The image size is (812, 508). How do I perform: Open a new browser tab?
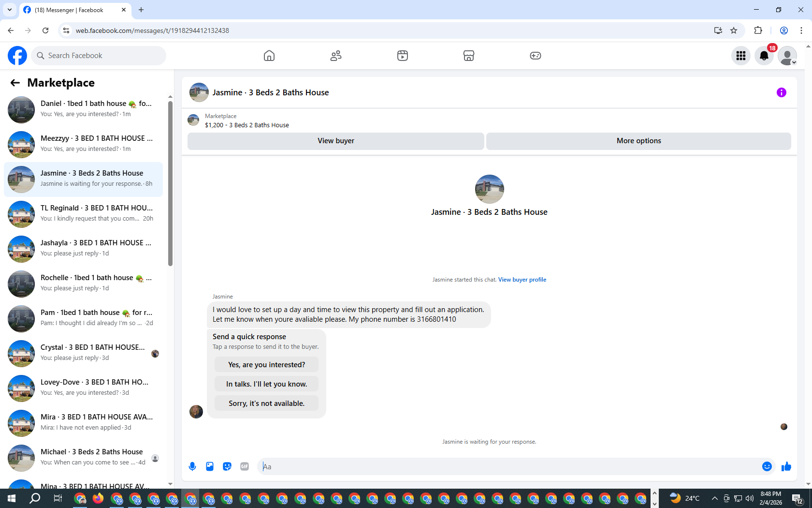141,10
